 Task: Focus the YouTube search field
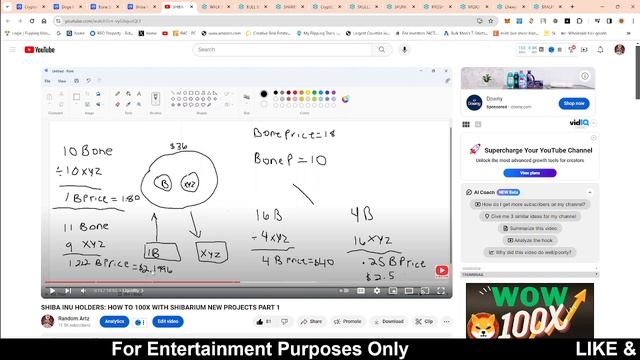pos(282,50)
